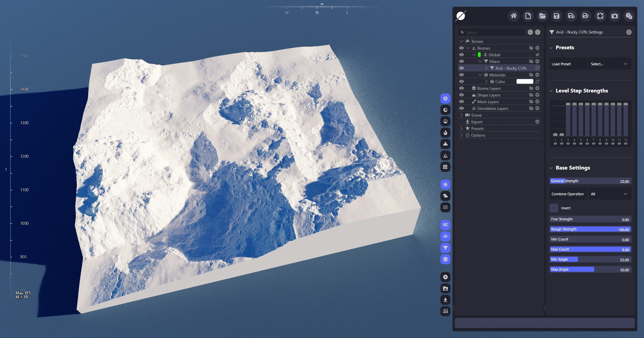Click the camera screenshot icon
Viewport: 644px width, 338px height.
pos(614,16)
